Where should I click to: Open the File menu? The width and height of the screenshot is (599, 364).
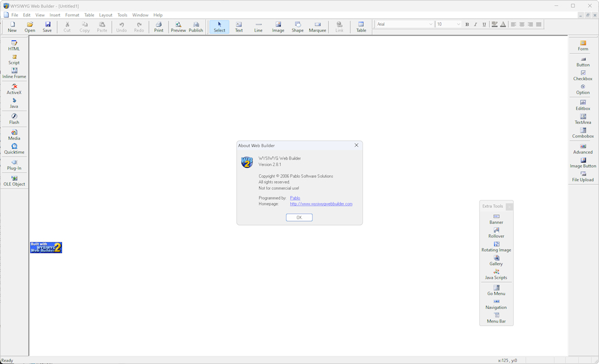[15, 15]
